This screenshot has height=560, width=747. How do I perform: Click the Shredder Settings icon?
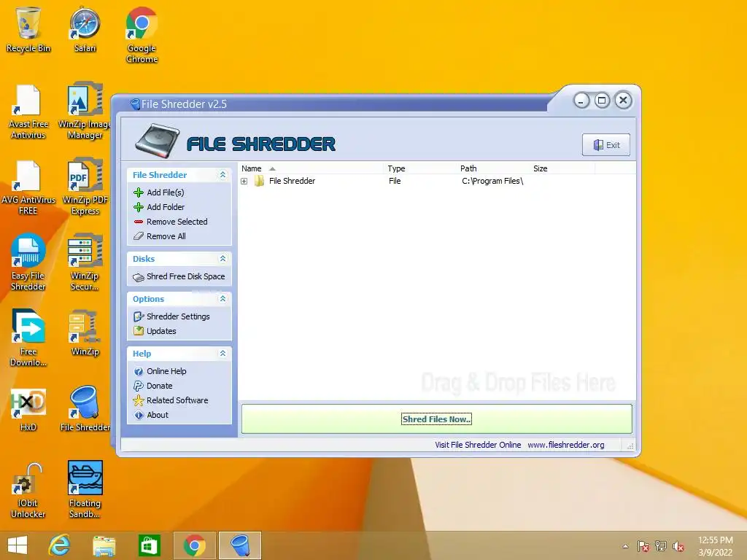tap(139, 316)
